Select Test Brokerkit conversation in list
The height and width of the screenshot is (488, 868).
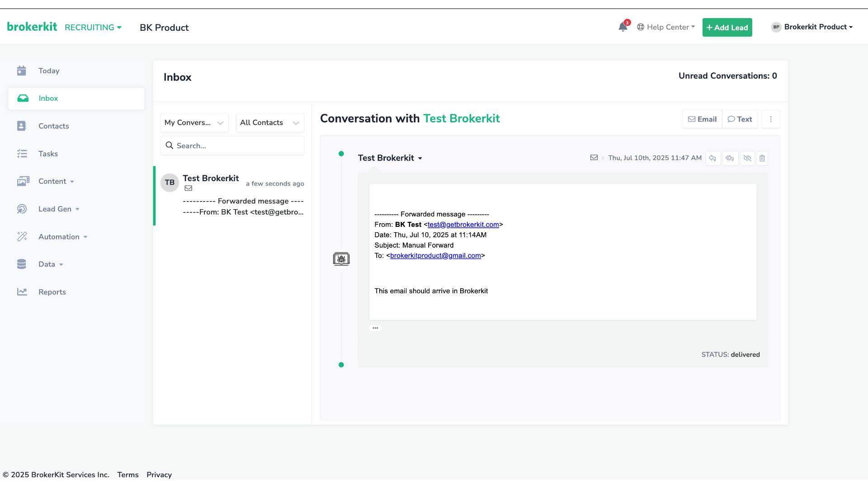click(232, 196)
